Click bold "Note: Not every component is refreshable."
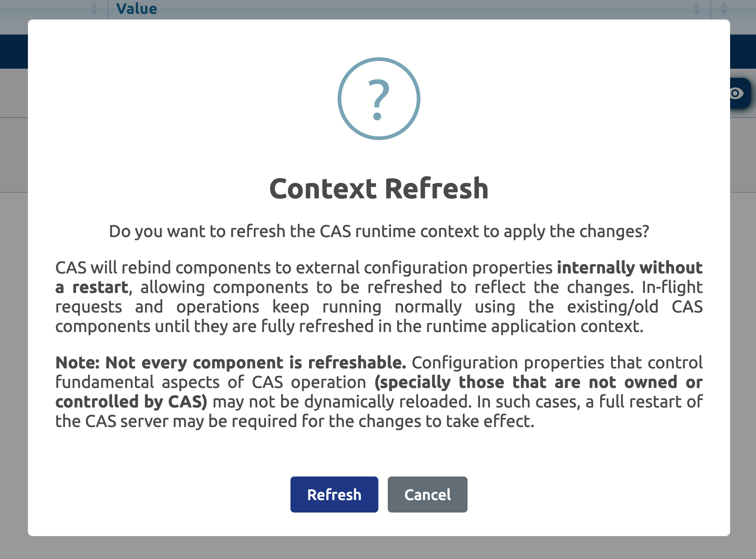 pos(231,363)
